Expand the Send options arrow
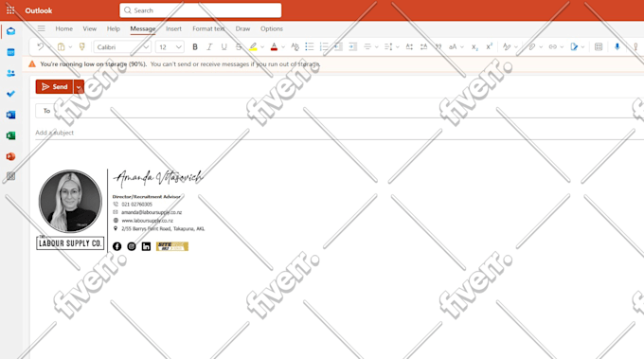Screen dimensions: 644x359 pos(79,86)
